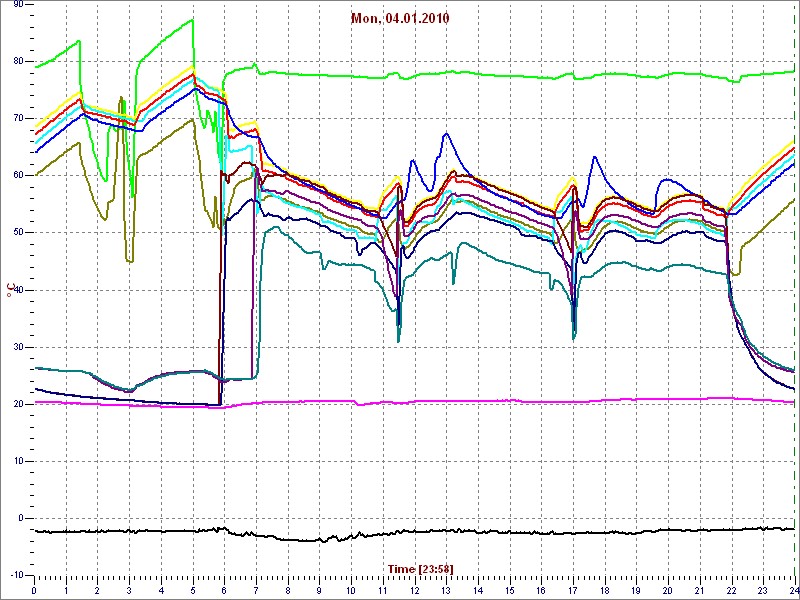Click hour '7' on the time axis
Screen dimensions: 800x600
point(256,589)
